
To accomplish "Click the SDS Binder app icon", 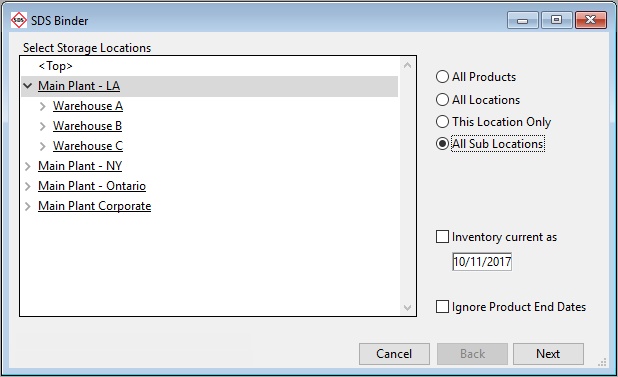I will [x=19, y=20].
